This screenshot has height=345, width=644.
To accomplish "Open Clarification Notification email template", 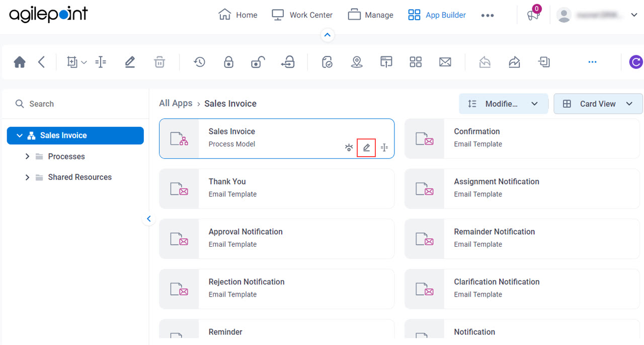I will click(x=522, y=289).
